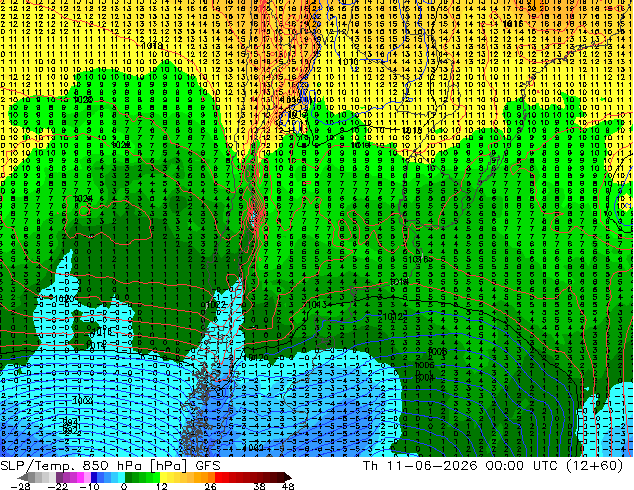Viewport: 634px width, 490px height.
Task: Click the 'GFS' model label
Action: point(208,466)
